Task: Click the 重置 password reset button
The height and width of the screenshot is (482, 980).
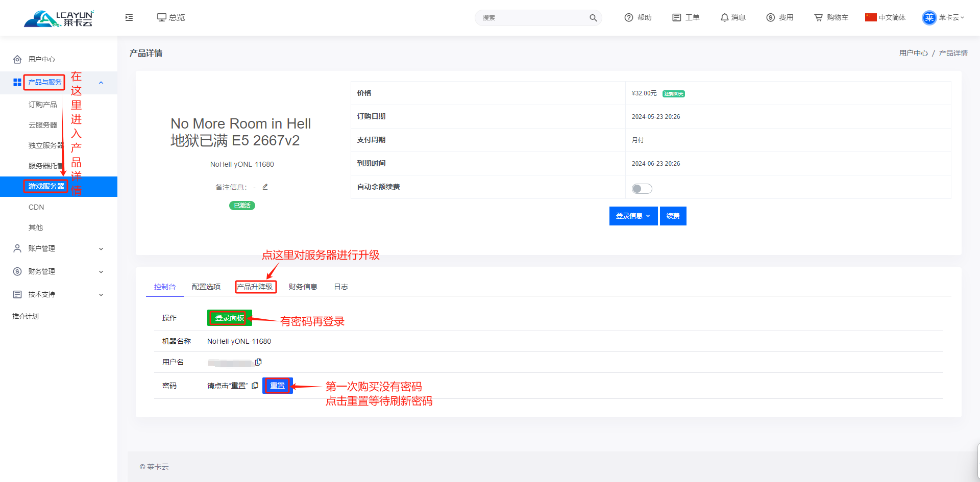Action: [278, 386]
